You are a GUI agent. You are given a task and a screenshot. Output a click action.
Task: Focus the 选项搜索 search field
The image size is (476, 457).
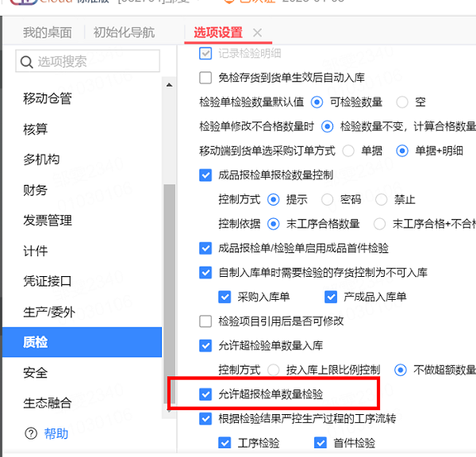pos(88,61)
